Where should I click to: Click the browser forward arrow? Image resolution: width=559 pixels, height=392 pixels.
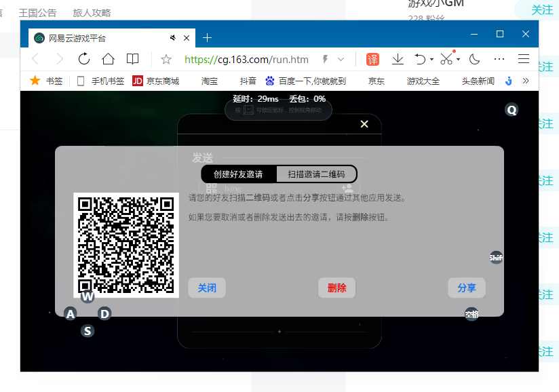(60, 59)
